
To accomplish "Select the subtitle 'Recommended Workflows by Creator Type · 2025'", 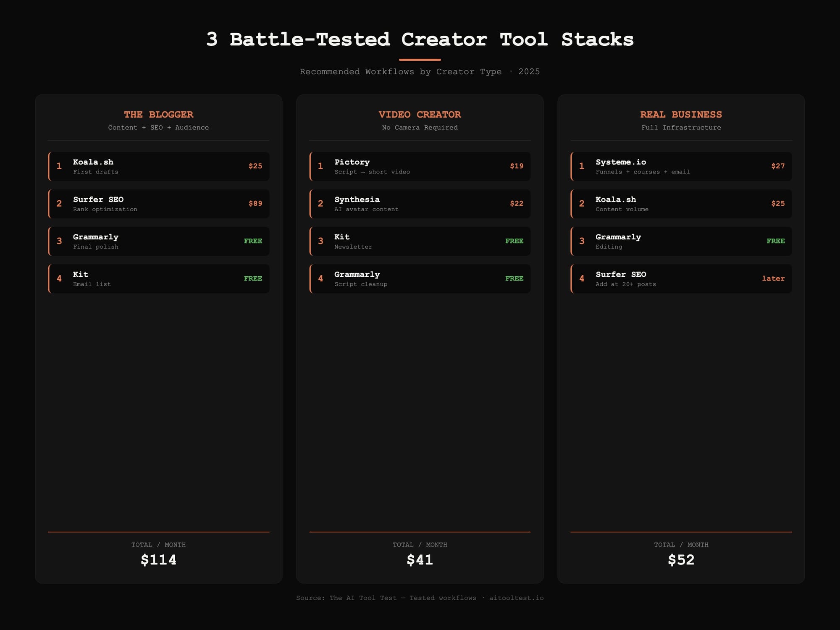I will click(x=420, y=72).
